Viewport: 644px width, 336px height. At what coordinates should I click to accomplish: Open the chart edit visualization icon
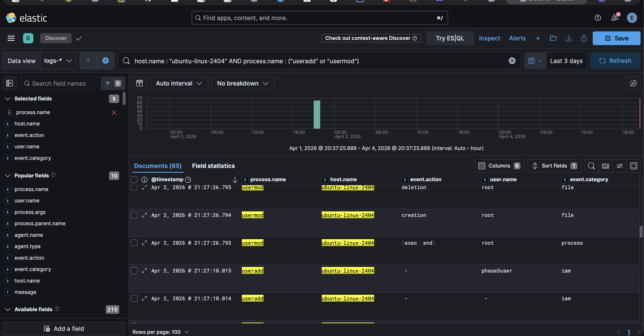click(633, 83)
